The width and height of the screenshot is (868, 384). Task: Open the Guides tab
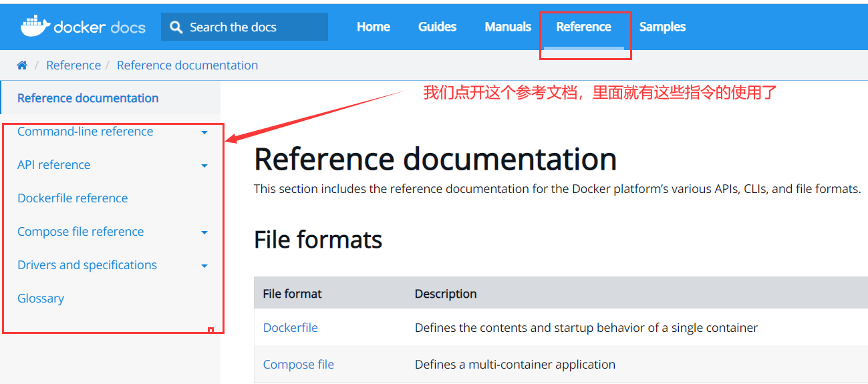(437, 27)
